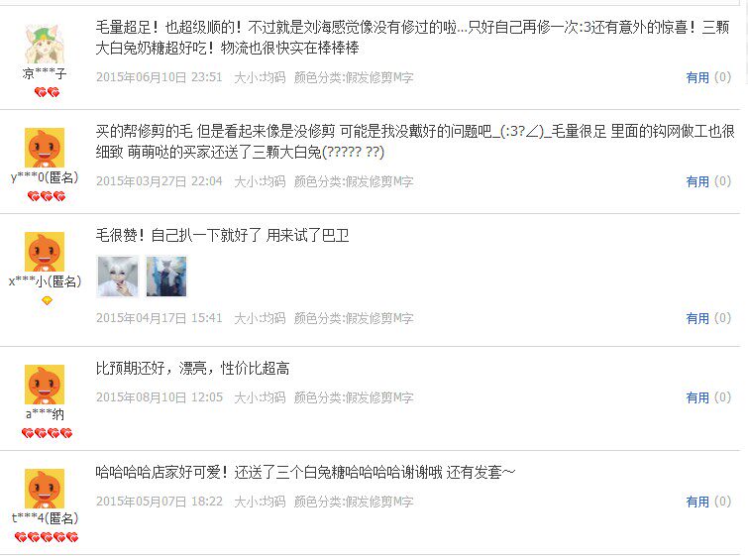Click heart rating icons under a***纳
748x560 pixels.
click(47, 433)
